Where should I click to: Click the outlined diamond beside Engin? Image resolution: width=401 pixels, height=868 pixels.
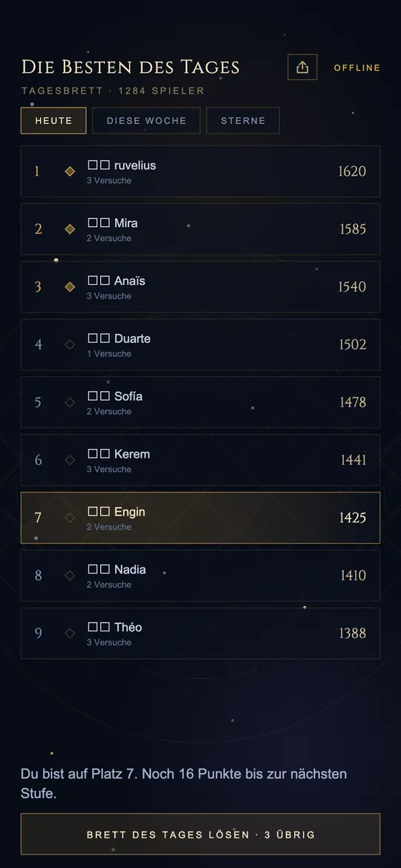70,518
